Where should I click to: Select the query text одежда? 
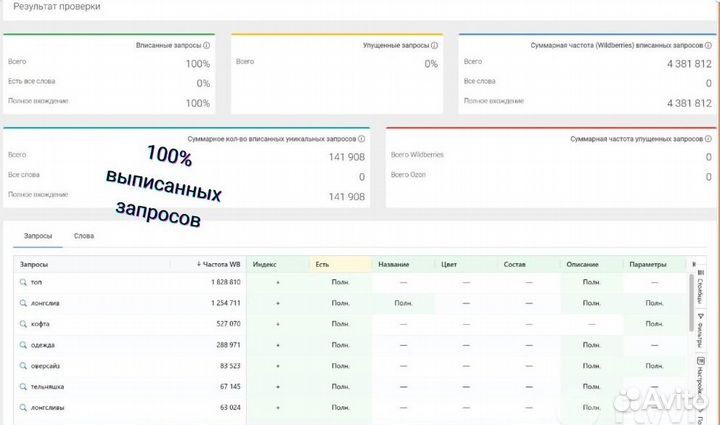coord(43,345)
